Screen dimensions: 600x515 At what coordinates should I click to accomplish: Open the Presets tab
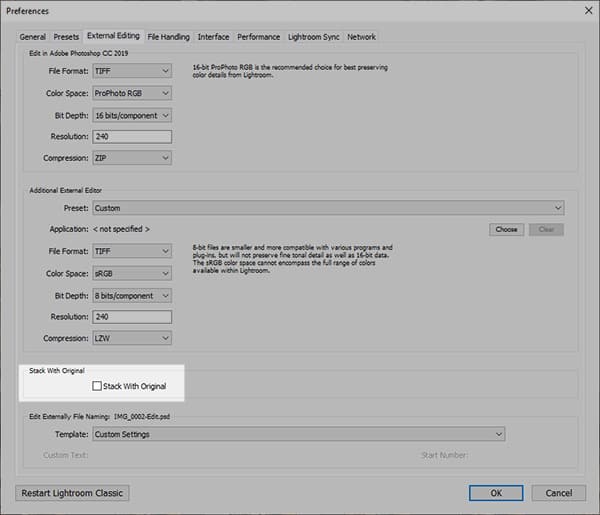66,37
